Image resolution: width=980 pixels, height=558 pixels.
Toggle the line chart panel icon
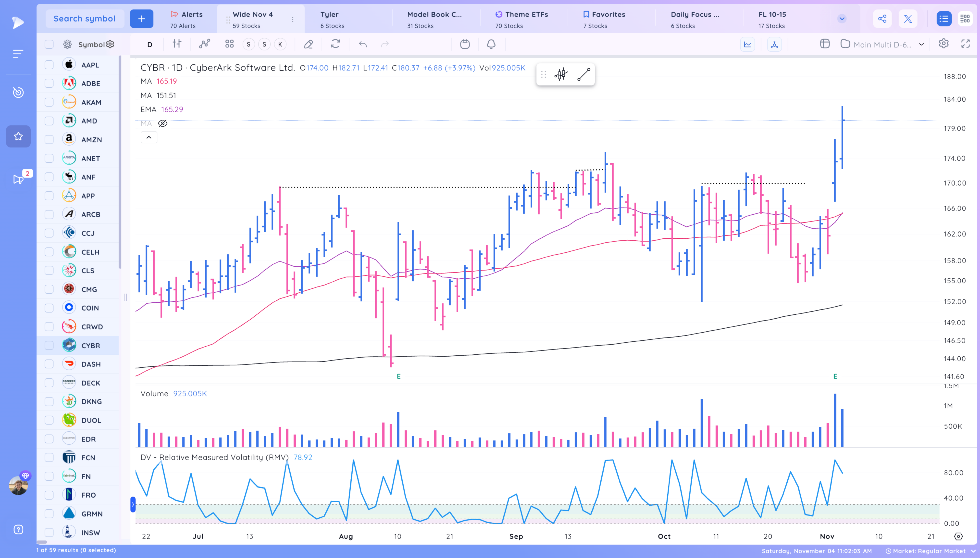pos(747,44)
